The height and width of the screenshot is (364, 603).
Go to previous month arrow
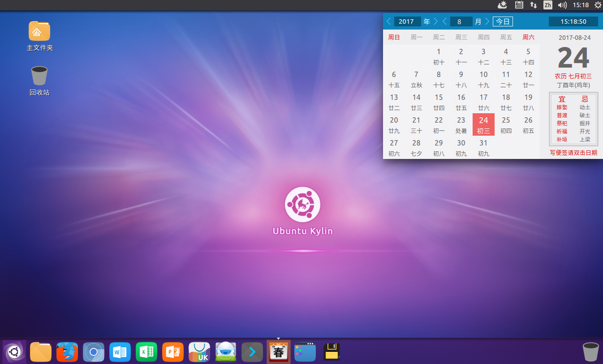(x=444, y=21)
